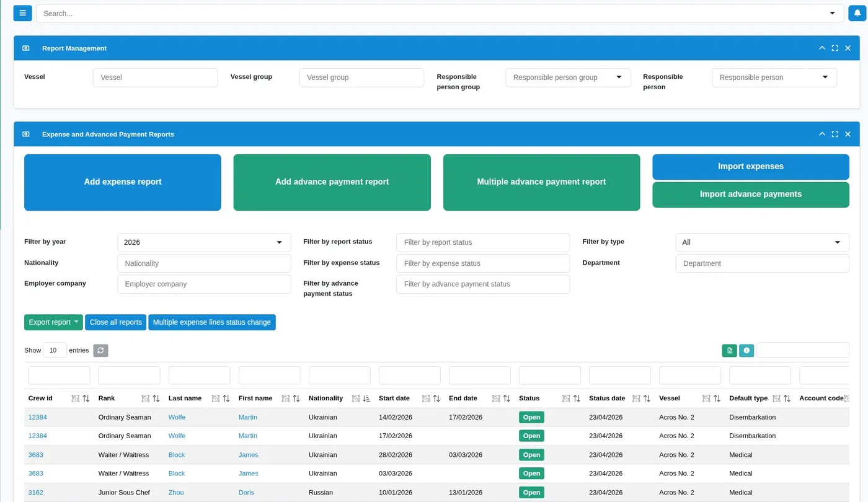Focus the Vessel input field
The image size is (868, 502).
pyautogui.click(x=155, y=77)
